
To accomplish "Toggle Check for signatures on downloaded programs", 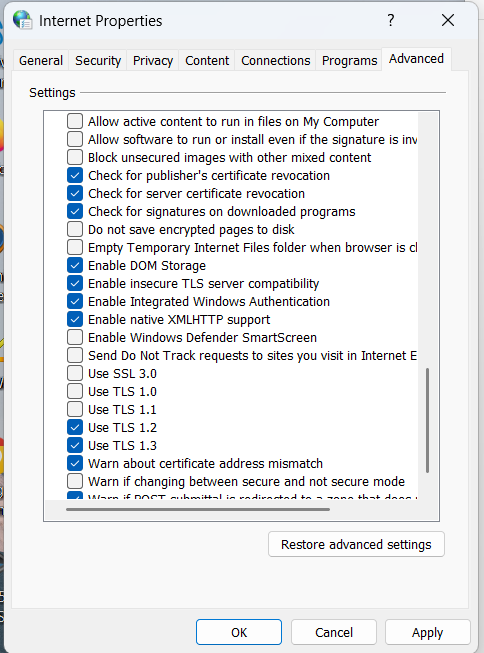I will pyautogui.click(x=75, y=211).
